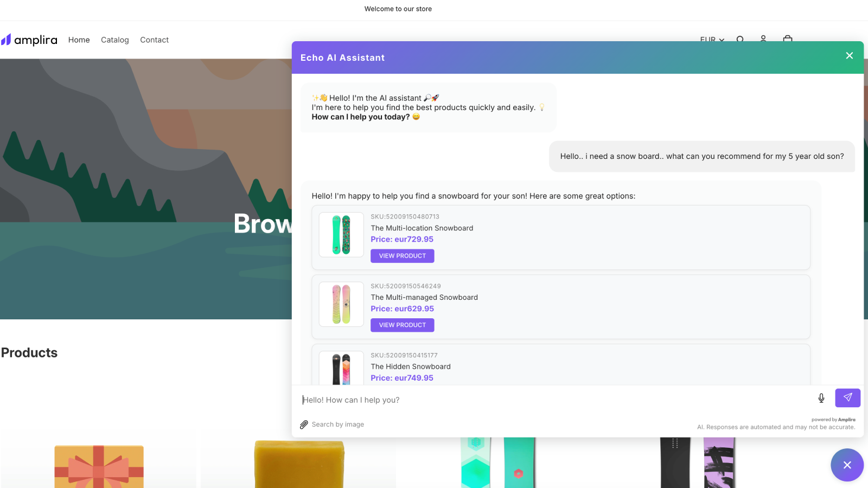Open the Contact menu item
Image resolution: width=868 pixels, height=488 pixels.
[x=155, y=40]
